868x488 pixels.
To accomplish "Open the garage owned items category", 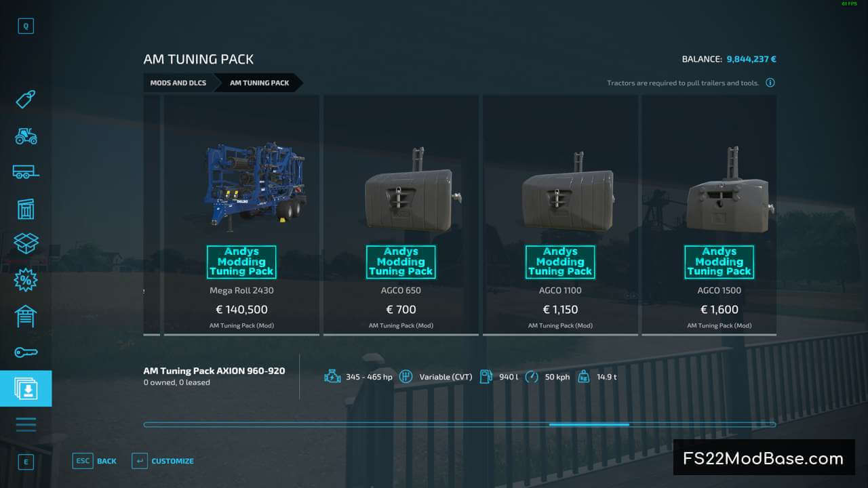I will pyautogui.click(x=26, y=317).
